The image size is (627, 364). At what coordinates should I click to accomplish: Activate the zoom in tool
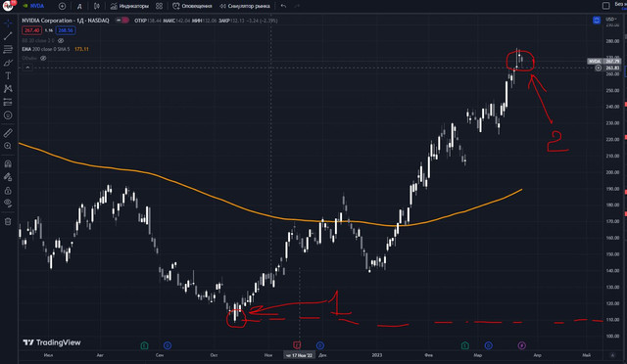8,146
